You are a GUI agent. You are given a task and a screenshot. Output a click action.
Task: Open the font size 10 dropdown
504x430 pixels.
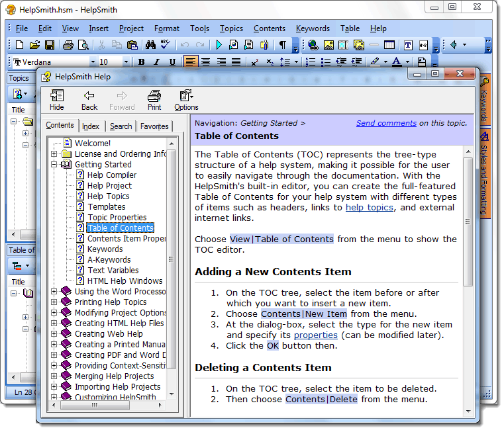126,62
